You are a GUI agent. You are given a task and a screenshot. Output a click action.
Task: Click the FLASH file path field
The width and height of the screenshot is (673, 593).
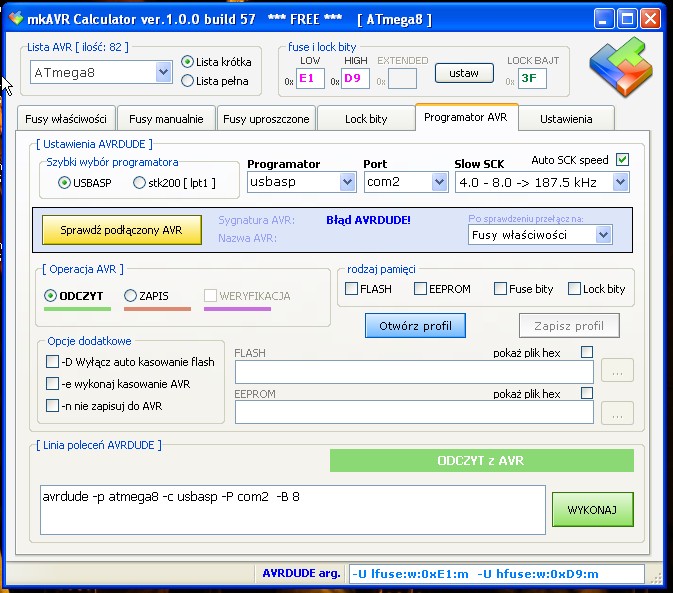[x=414, y=372]
